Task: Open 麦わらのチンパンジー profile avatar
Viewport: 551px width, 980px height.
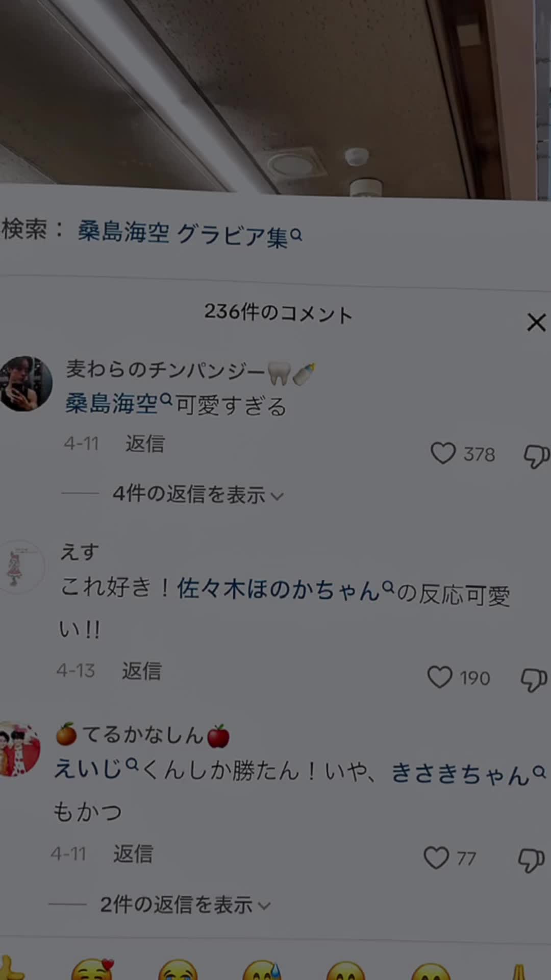Action: pos(24,384)
